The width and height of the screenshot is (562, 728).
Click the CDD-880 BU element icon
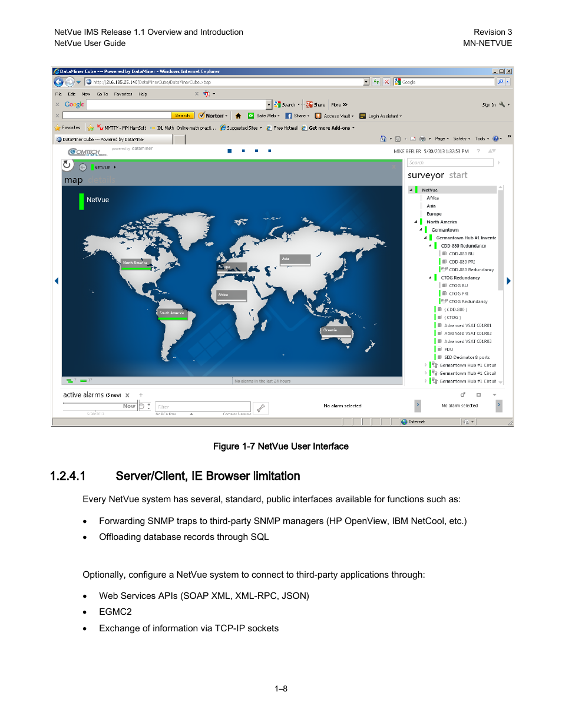tap(445, 253)
